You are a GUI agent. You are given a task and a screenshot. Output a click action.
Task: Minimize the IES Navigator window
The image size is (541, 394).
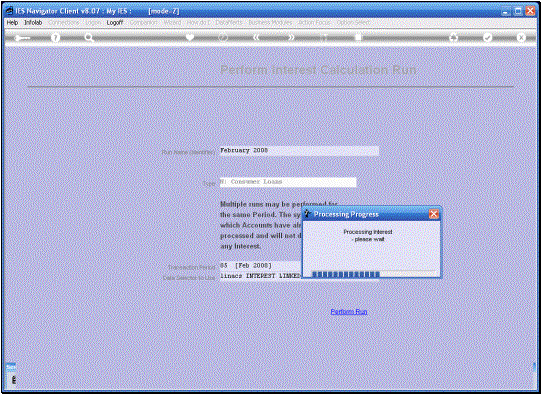(505, 11)
